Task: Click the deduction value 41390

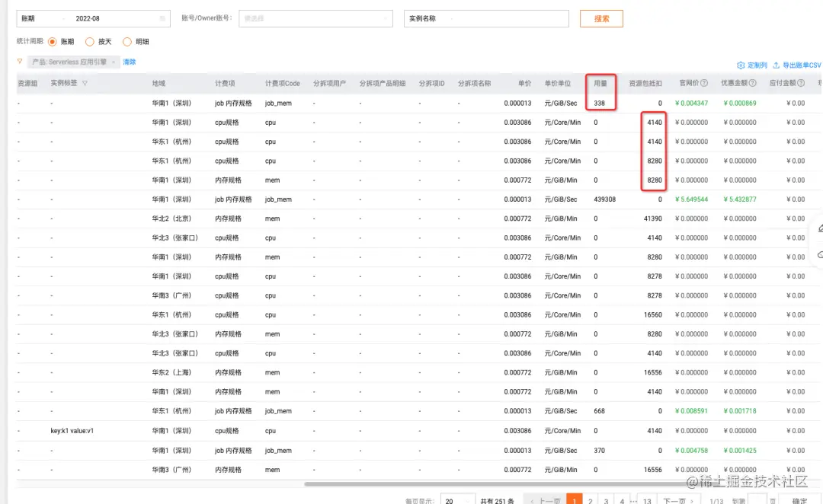Action: pos(652,219)
